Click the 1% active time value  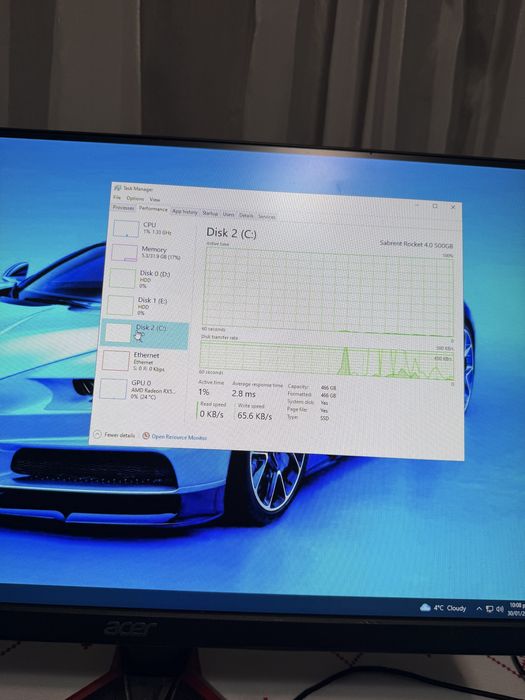tap(204, 392)
